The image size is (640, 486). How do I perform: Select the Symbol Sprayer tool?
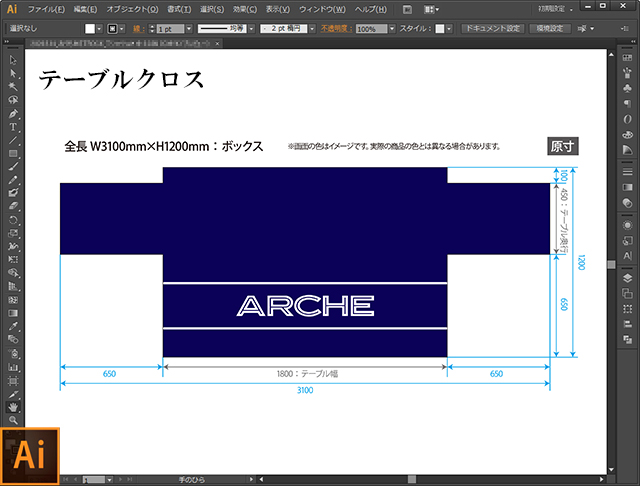13,353
